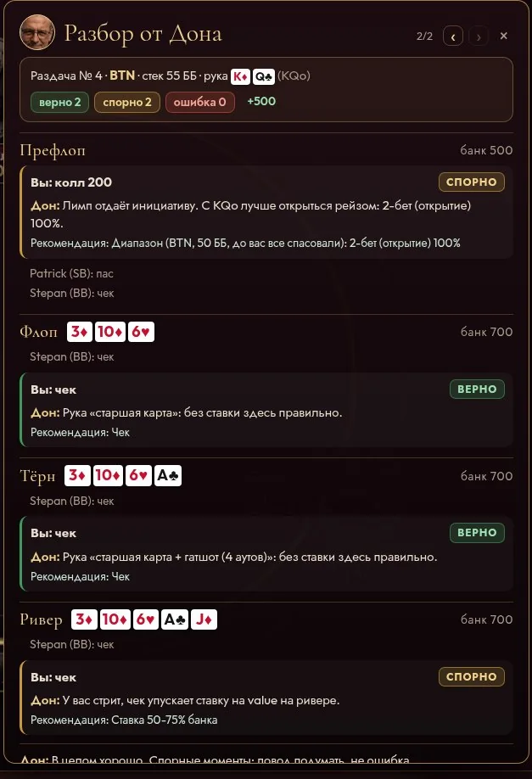Filter by 'верно 2' badge
Screen dimensions: 532x779
point(59,103)
